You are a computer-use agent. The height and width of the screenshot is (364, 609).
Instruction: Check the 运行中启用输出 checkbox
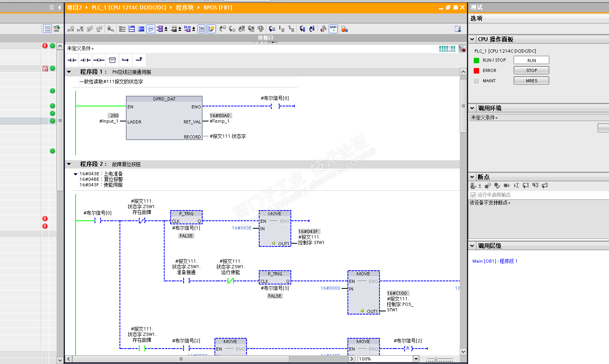coord(473,195)
